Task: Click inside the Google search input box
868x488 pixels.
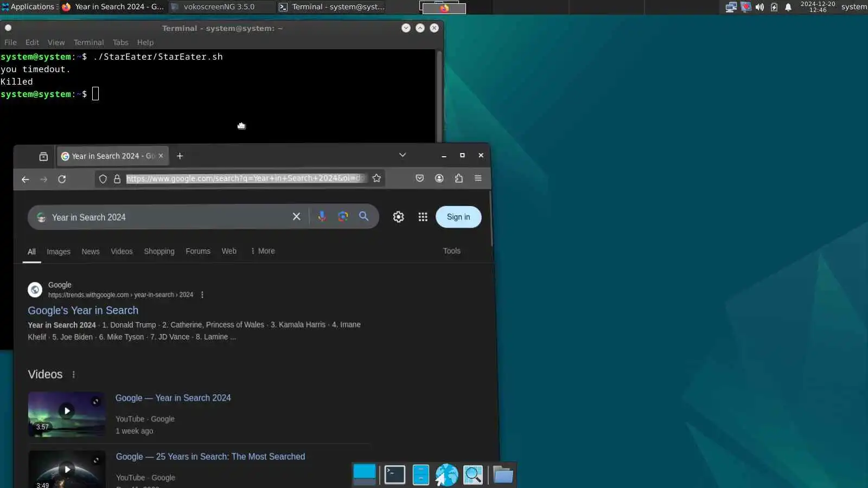Action: [x=169, y=217]
